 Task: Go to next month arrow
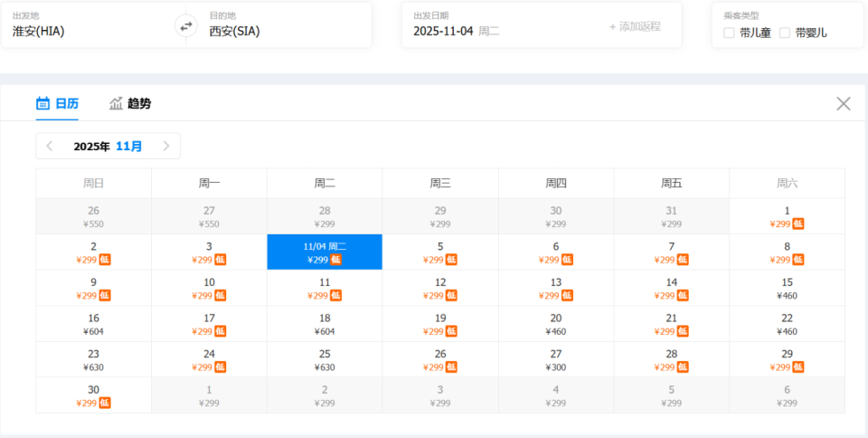166,146
